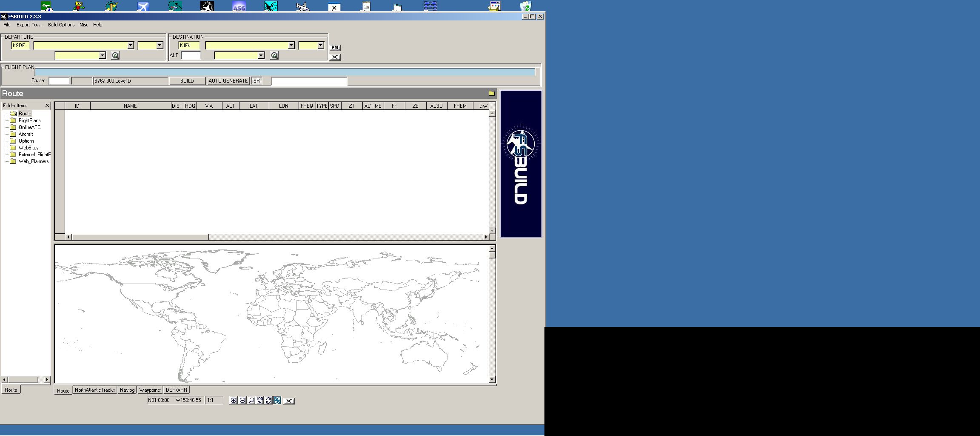The width and height of the screenshot is (980, 436).
Task: Click map vertical scrollbar down arrow
Action: tap(492, 379)
